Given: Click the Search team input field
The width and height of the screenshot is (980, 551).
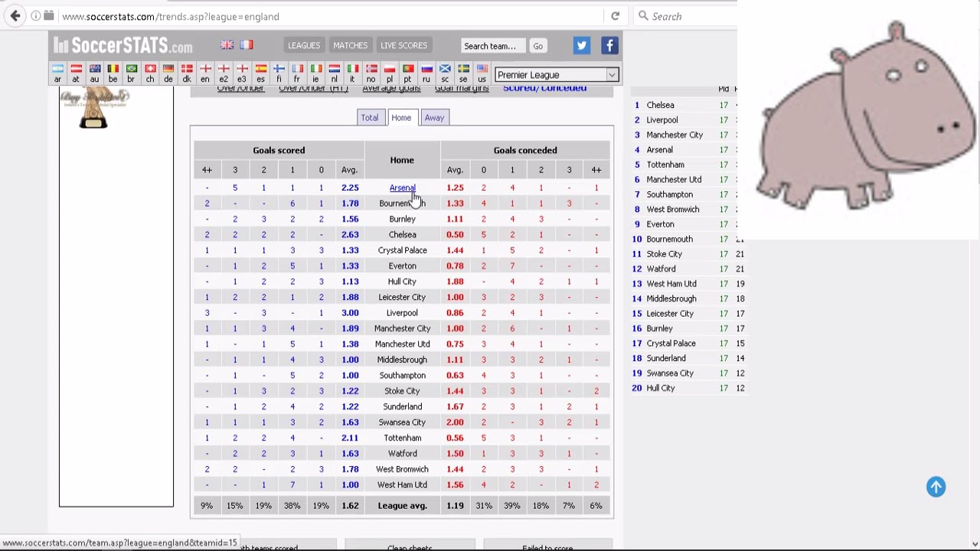Looking at the screenshot, I should point(493,46).
